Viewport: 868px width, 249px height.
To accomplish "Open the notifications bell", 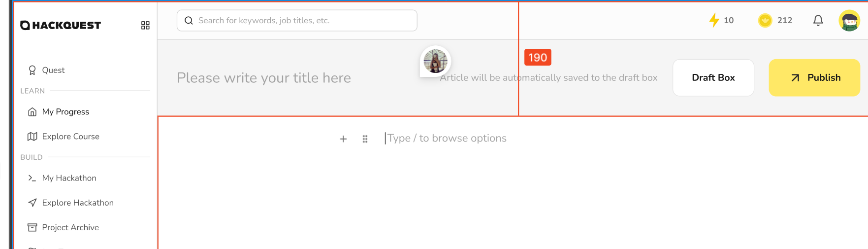I will [x=818, y=20].
